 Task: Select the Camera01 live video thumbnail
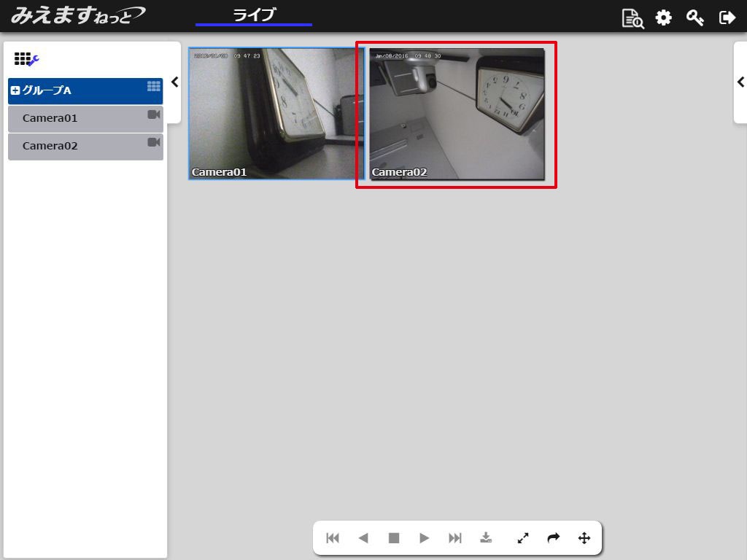point(276,114)
